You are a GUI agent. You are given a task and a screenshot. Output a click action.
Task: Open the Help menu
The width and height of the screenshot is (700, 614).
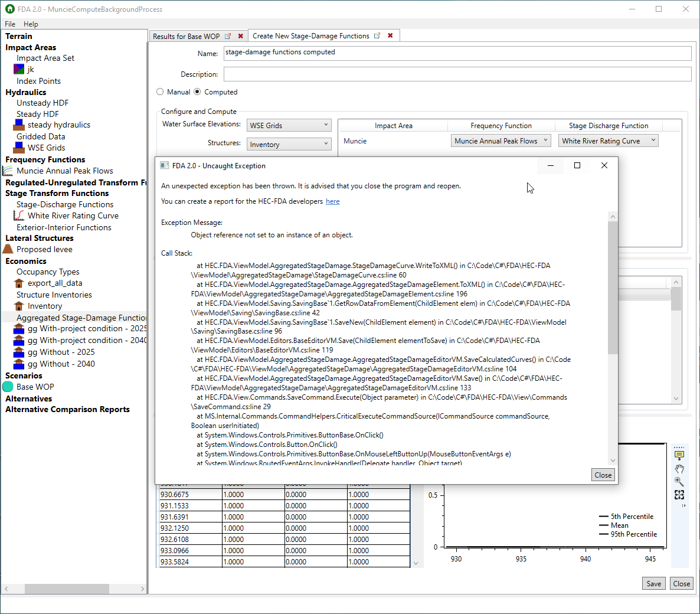[x=31, y=24]
